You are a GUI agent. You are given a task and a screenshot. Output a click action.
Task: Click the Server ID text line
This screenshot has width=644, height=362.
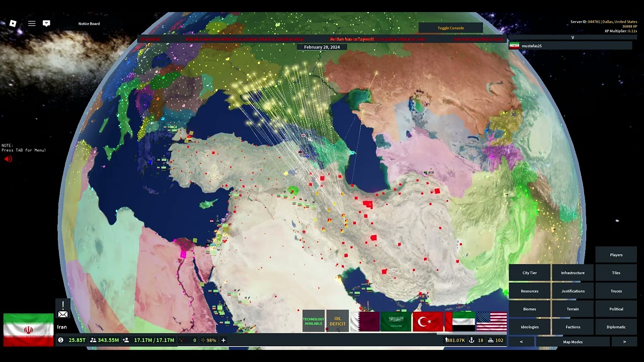pyautogui.click(x=604, y=22)
